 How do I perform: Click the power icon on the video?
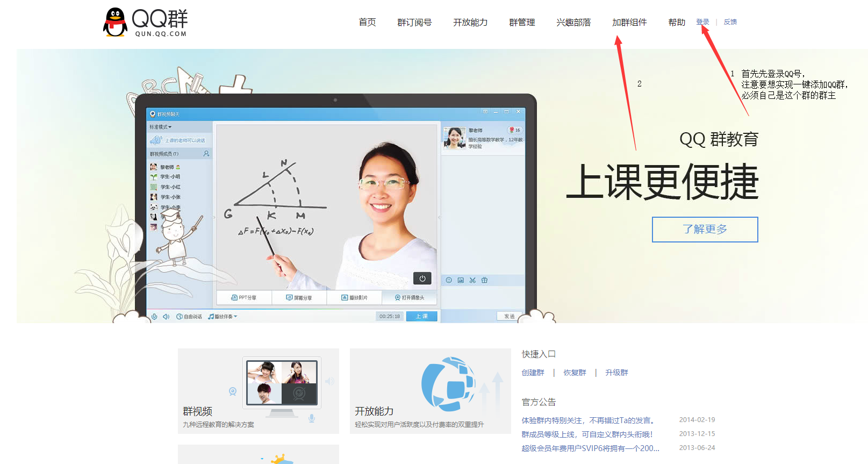(422, 279)
